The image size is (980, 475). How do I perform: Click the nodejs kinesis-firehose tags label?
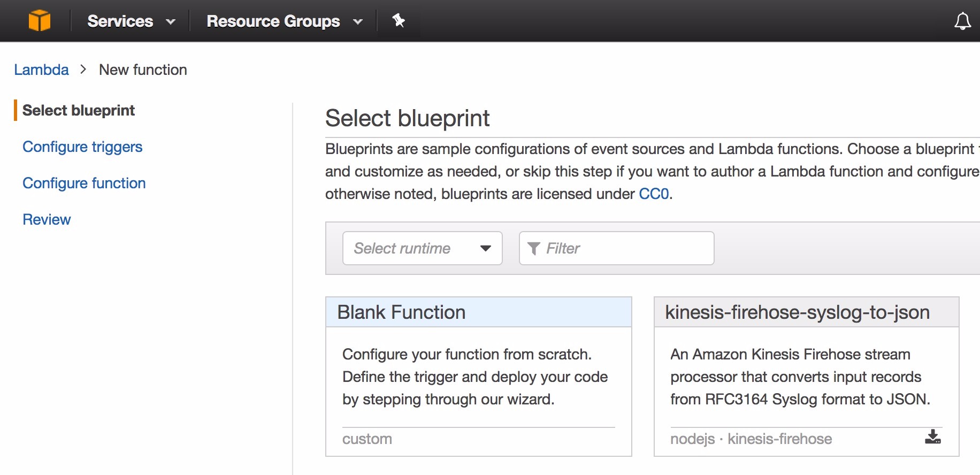point(751,439)
